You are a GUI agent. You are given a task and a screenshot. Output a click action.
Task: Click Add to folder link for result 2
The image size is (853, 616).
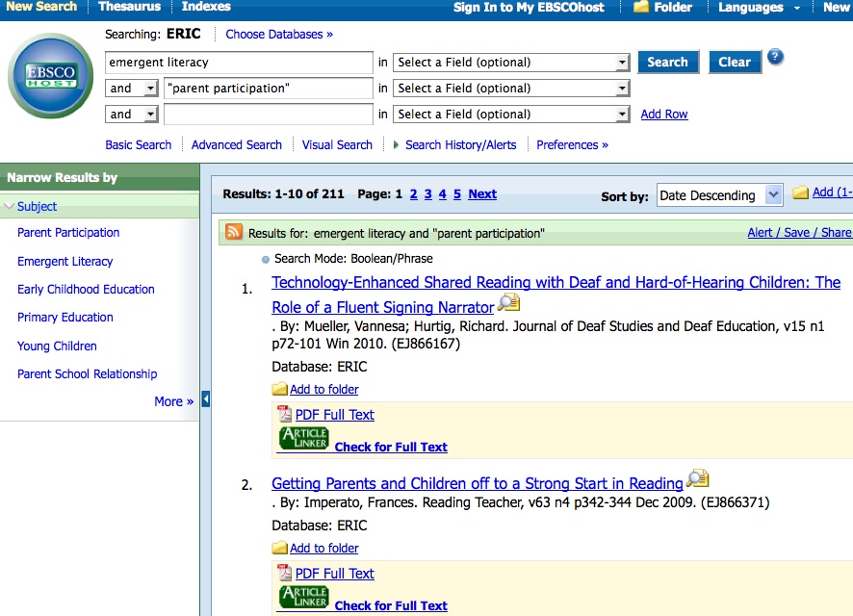point(324,548)
